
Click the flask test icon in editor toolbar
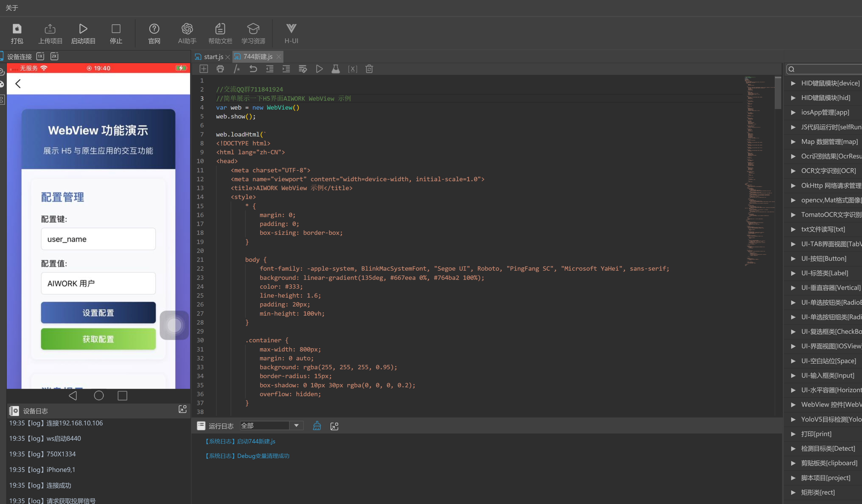pyautogui.click(x=336, y=69)
